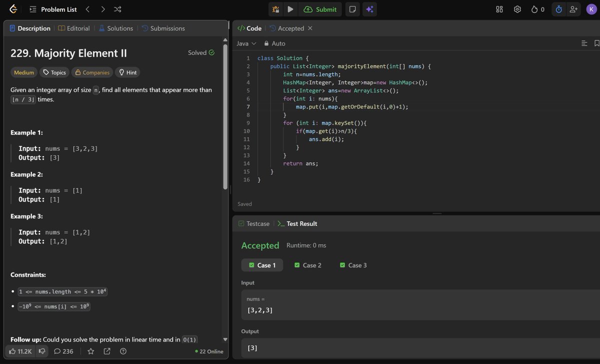Image resolution: width=600 pixels, height=364 pixels.
Task: Go to next problem arrow
Action: tap(102, 9)
